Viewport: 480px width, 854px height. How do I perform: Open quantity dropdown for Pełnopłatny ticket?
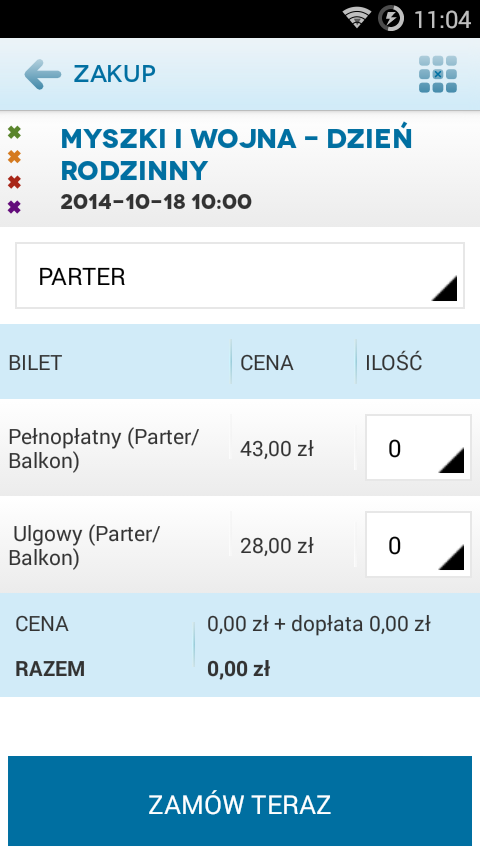(418, 447)
